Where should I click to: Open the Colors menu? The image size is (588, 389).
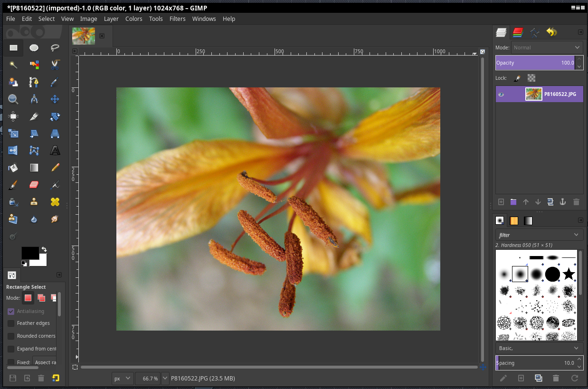(133, 19)
